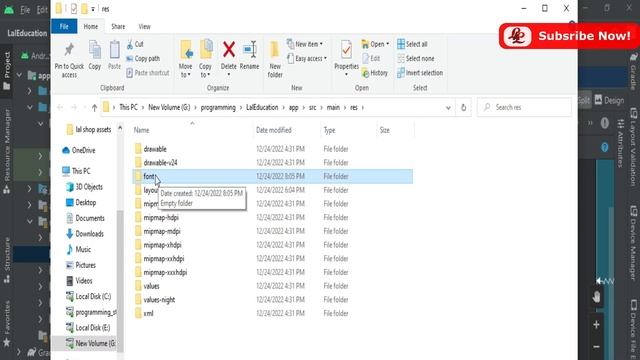Open the Copy to menu

pos(205,60)
